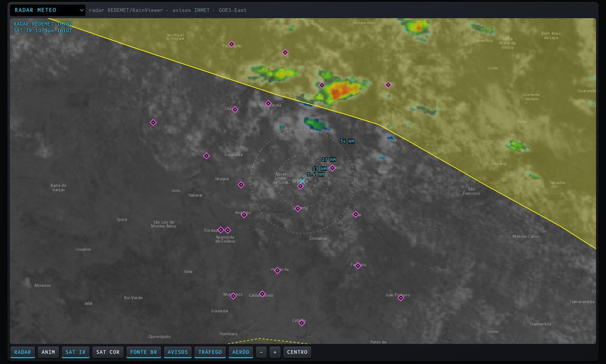Screen dimensions: 606x364
Task: Select the aerodrome marker at Anápolis
Action: tap(244, 215)
